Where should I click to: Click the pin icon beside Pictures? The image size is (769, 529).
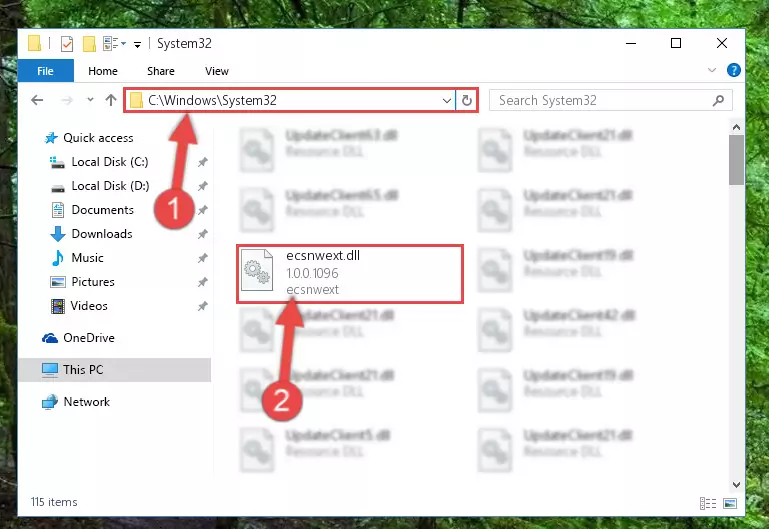(x=202, y=282)
